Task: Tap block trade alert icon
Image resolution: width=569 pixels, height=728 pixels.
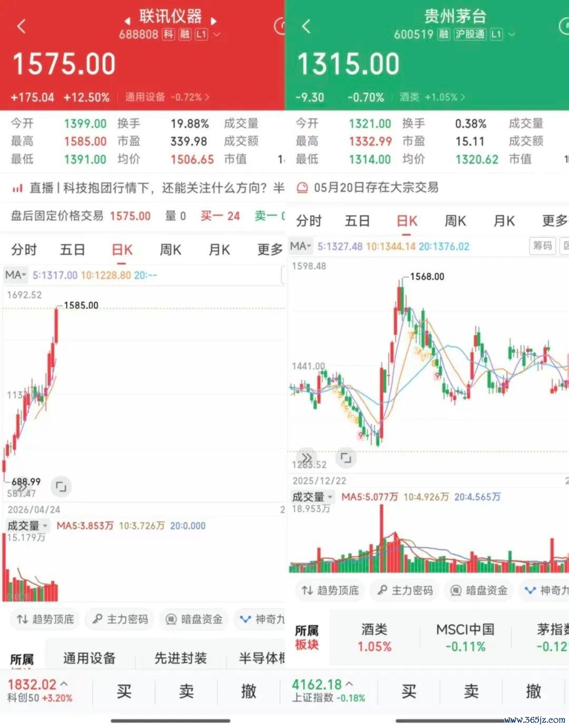Action: coord(302,188)
